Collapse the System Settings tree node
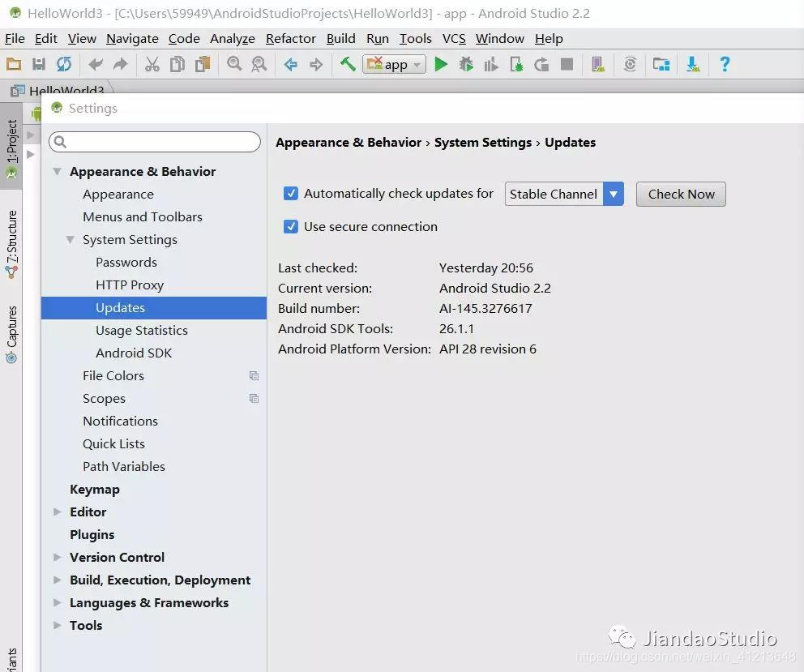Image resolution: width=804 pixels, height=672 pixels. coord(71,240)
